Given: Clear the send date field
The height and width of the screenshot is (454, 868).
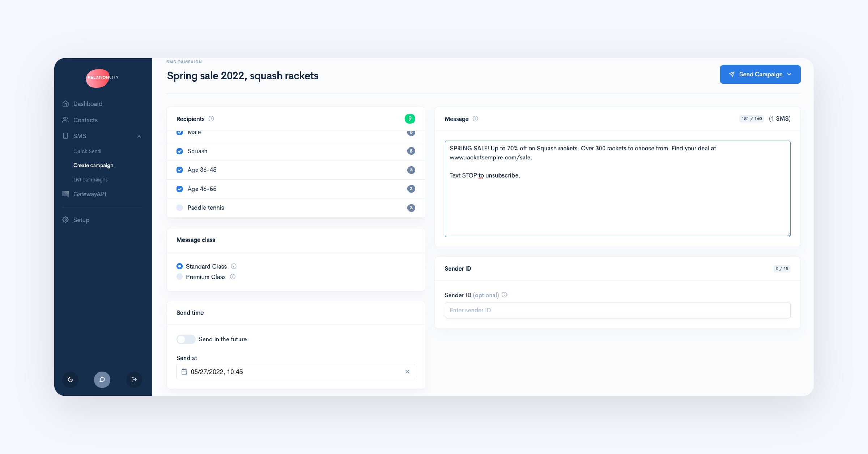Looking at the screenshot, I should 407,372.
